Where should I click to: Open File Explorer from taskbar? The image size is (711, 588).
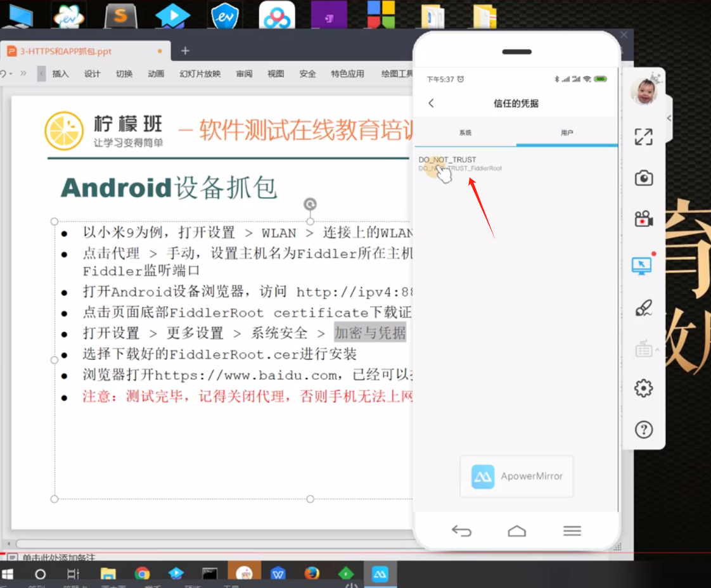(x=108, y=574)
